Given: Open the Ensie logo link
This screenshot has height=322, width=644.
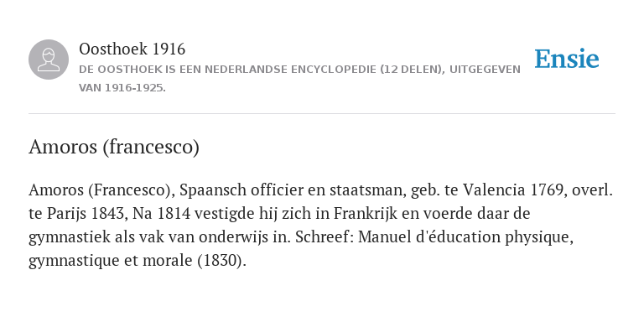Looking at the screenshot, I should [567, 59].
